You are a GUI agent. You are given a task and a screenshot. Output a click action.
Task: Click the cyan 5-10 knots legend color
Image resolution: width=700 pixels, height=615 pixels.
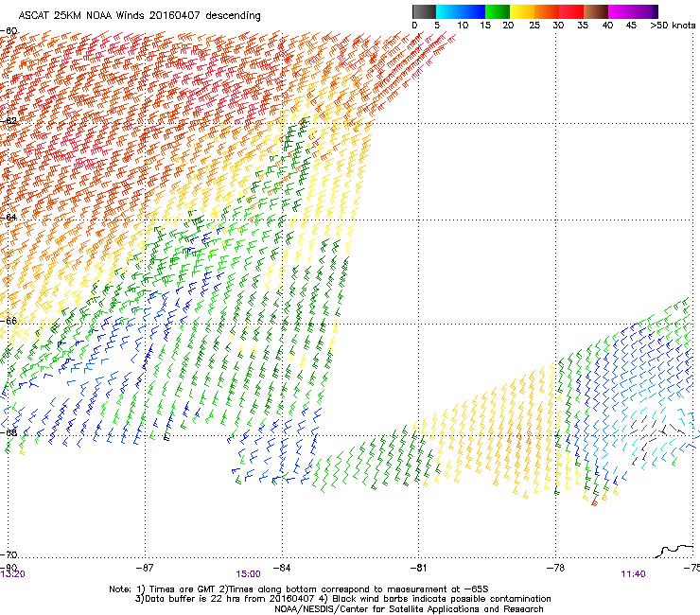pyautogui.click(x=448, y=11)
